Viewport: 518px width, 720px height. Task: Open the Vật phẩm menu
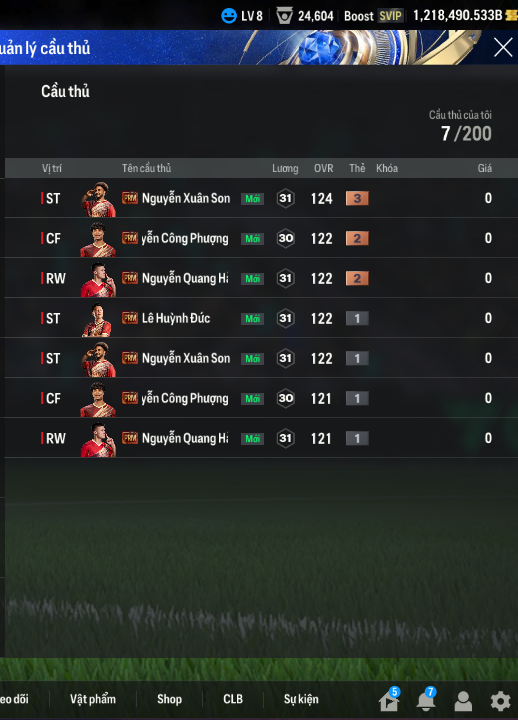pos(93,699)
